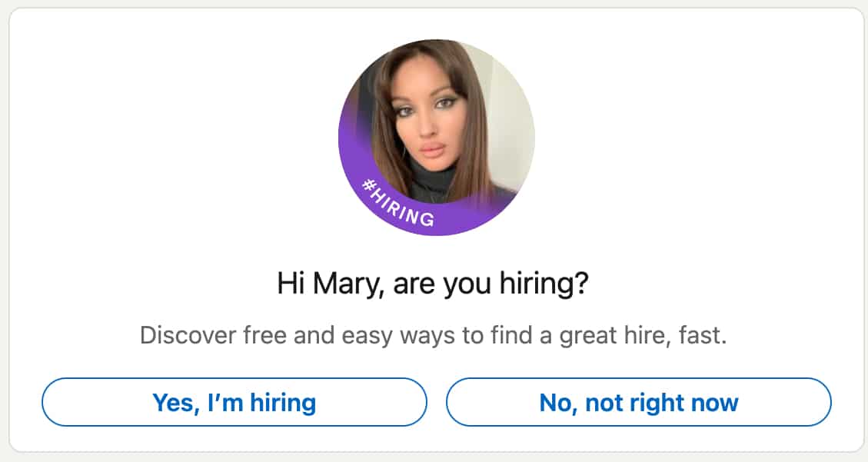The width and height of the screenshot is (868, 462).
Task: Click the Hi Mary, are you hiring? heading
Action: [x=433, y=284]
